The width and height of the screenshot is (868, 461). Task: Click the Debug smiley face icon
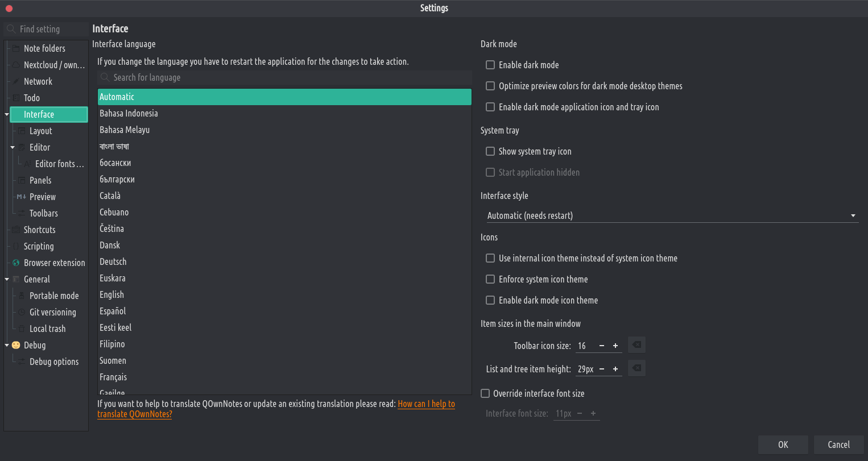(16, 345)
